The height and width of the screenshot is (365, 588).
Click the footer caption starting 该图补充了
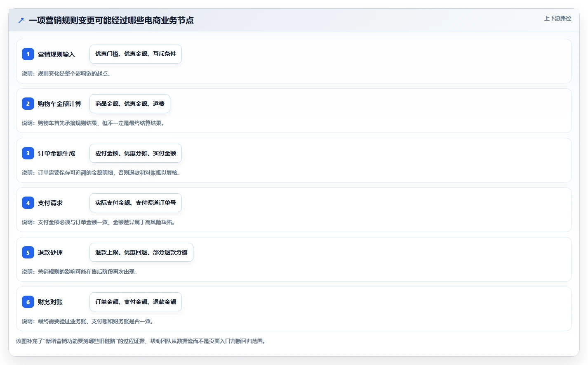[141, 341]
